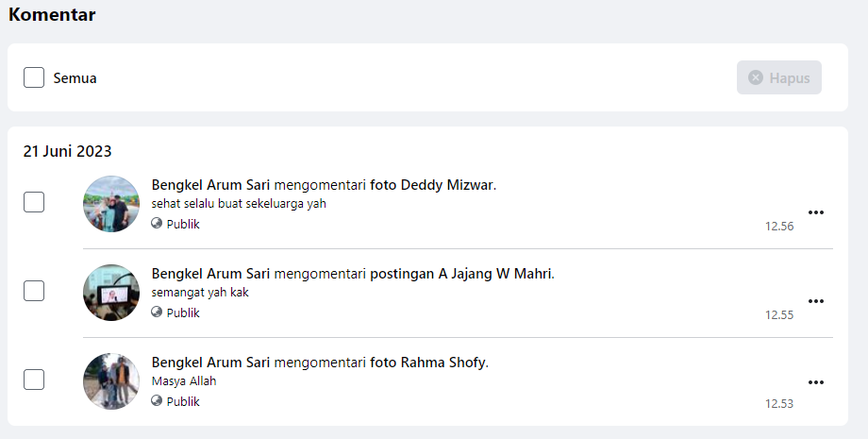
Task: Check the Semua select-all checkbox
Action: [x=34, y=77]
